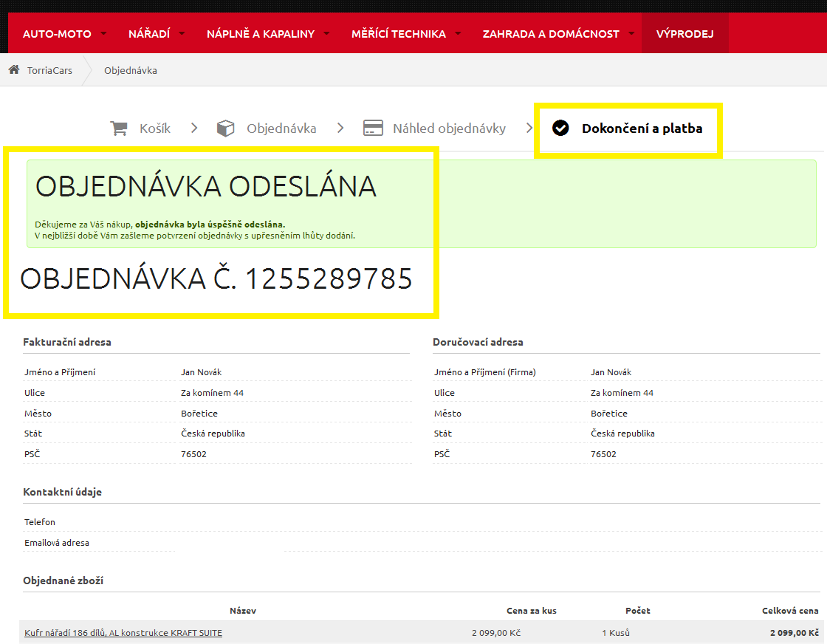Click bold total price 2 099,00 Kč

pos(795,632)
